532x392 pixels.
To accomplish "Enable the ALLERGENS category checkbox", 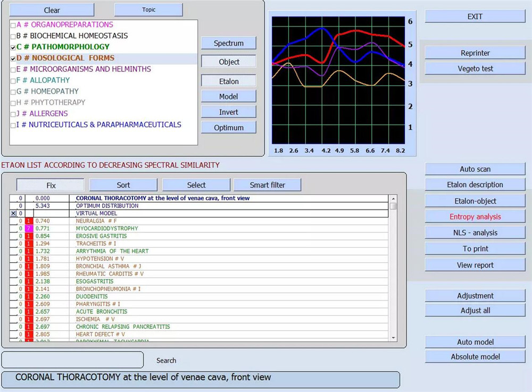I will tap(13, 114).
